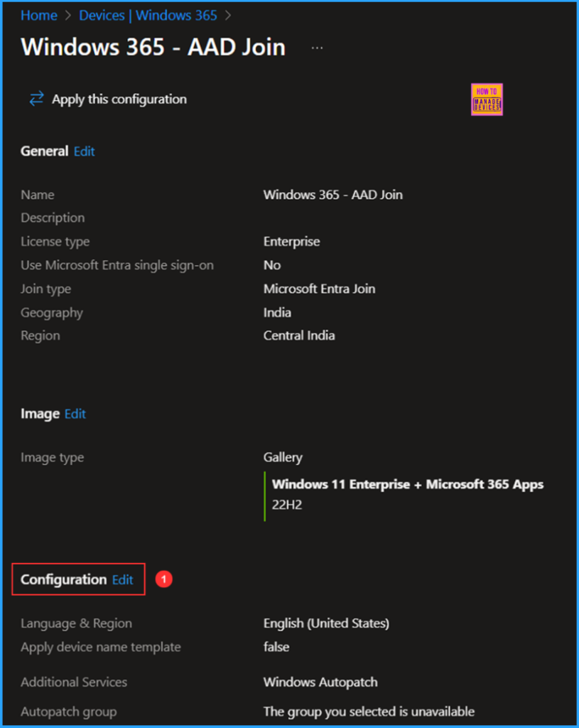Click the Apply device name template label

tap(101, 647)
